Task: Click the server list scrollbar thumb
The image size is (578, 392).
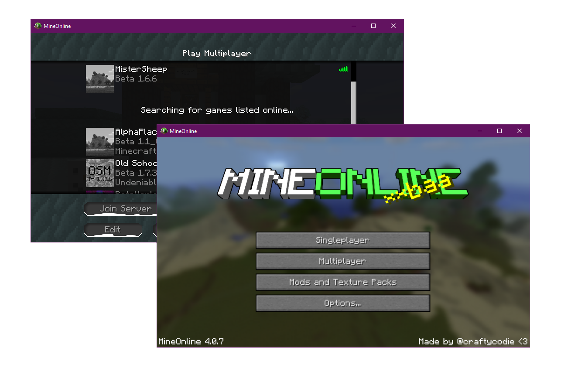Action: pyautogui.click(x=354, y=103)
